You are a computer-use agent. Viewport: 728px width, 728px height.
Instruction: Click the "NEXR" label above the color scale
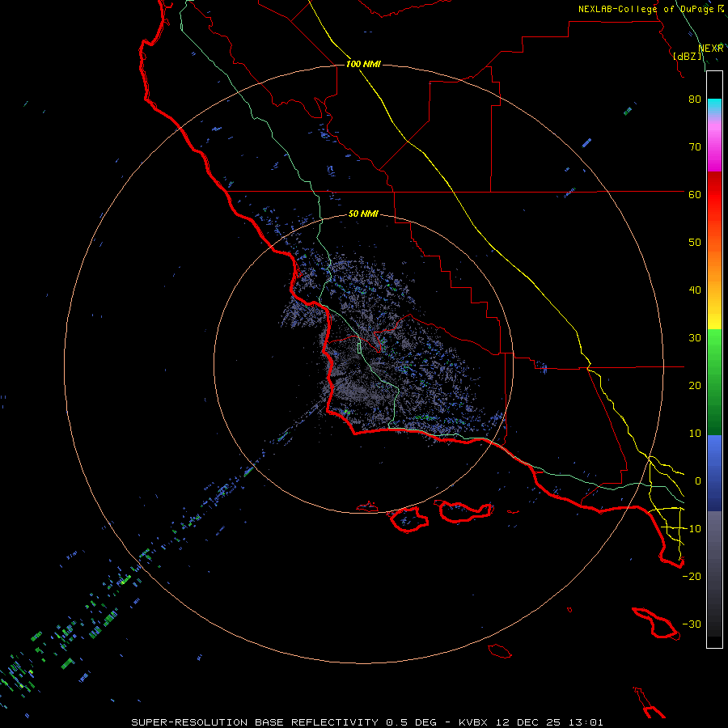[x=710, y=49]
